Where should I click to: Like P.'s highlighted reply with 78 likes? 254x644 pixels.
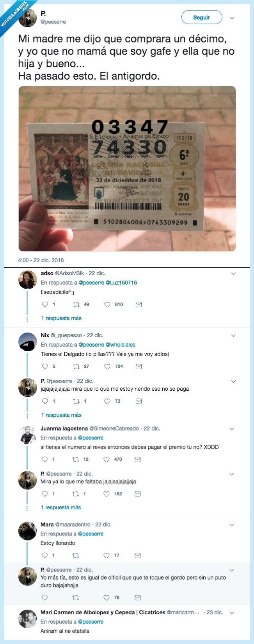click(x=107, y=598)
